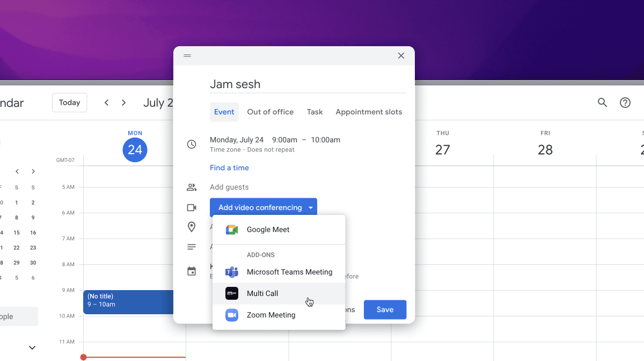The image size is (644, 361).
Task: Close the event creation dialog
Action: tap(401, 56)
